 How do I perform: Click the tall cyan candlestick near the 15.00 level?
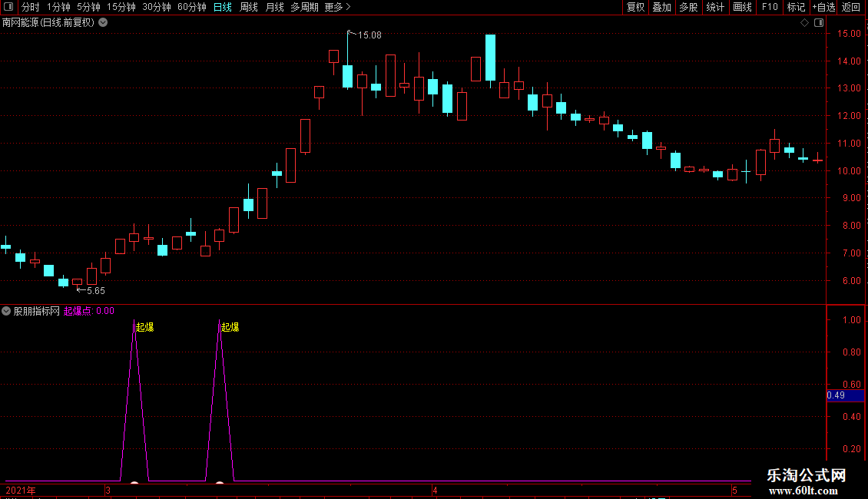[x=491, y=58]
